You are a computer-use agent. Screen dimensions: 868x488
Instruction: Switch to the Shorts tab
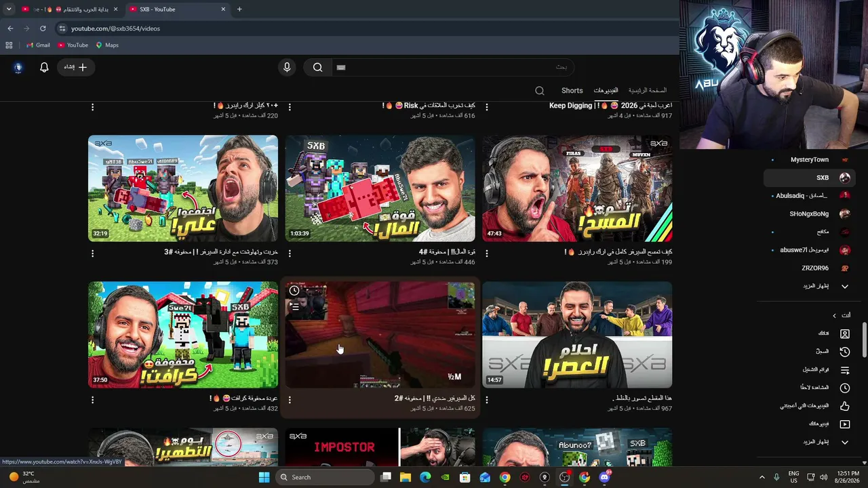(572, 91)
